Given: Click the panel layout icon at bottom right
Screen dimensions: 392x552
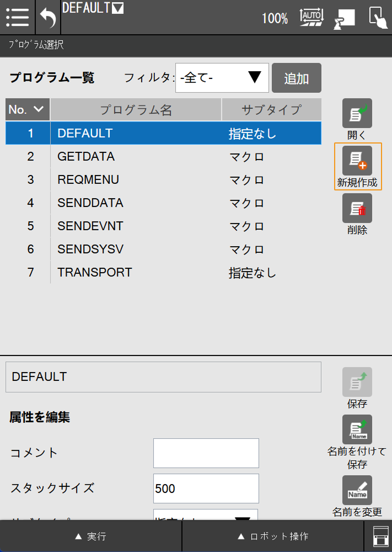Looking at the screenshot, I should 378,536.
